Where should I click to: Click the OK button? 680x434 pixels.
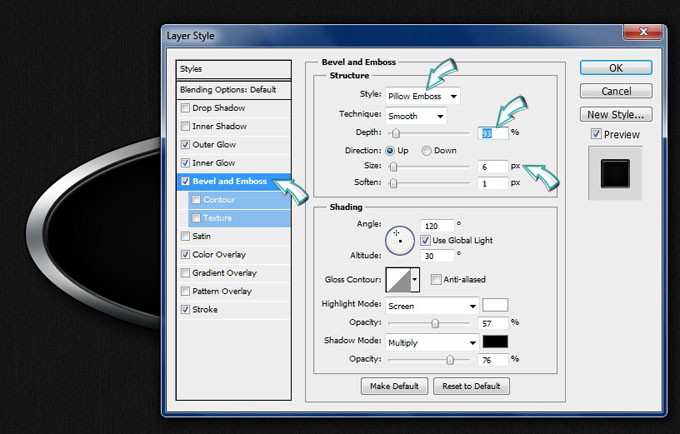616,68
